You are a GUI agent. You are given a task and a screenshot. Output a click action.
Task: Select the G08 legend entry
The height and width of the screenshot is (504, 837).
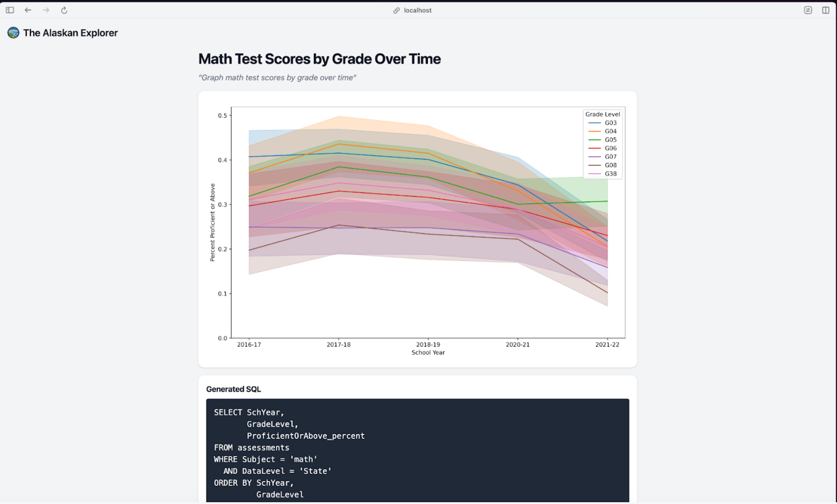click(x=611, y=165)
